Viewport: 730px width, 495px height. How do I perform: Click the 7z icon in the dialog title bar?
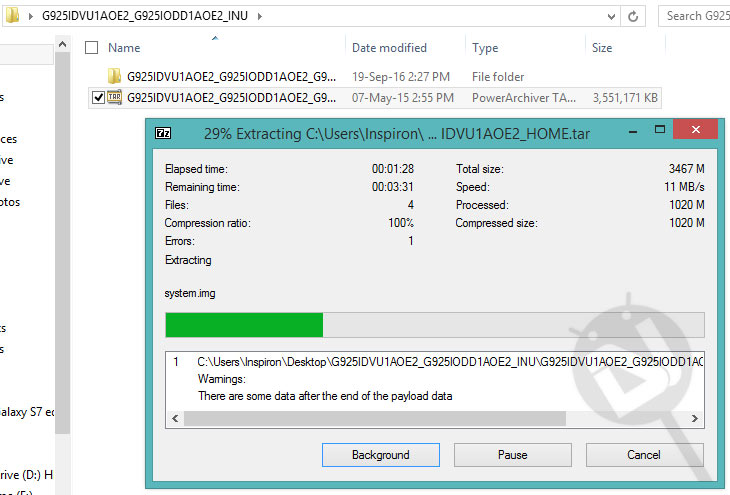point(163,133)
